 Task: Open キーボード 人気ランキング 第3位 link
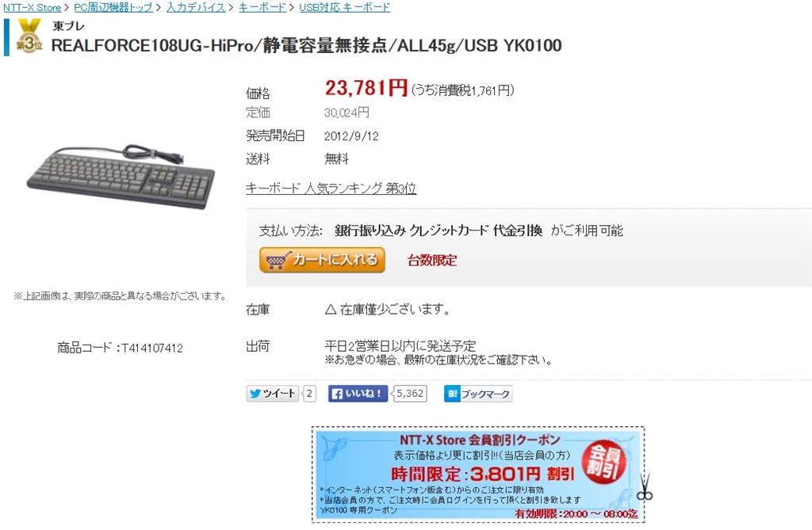[331, 189]
